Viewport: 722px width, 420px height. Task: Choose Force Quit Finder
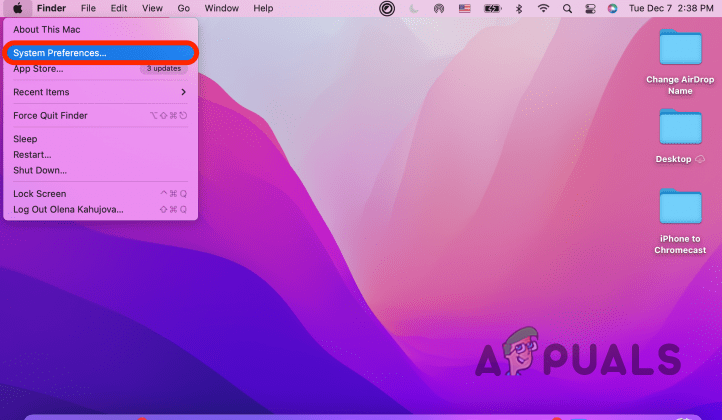(x=100, y=116)
